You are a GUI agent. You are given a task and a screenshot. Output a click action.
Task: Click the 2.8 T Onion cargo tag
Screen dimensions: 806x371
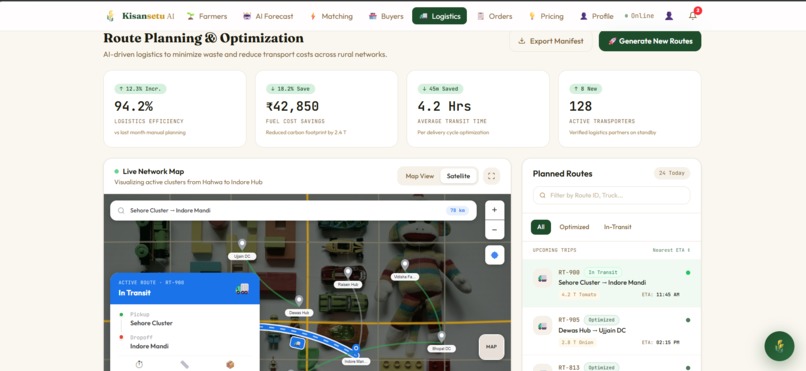[577, 342]
